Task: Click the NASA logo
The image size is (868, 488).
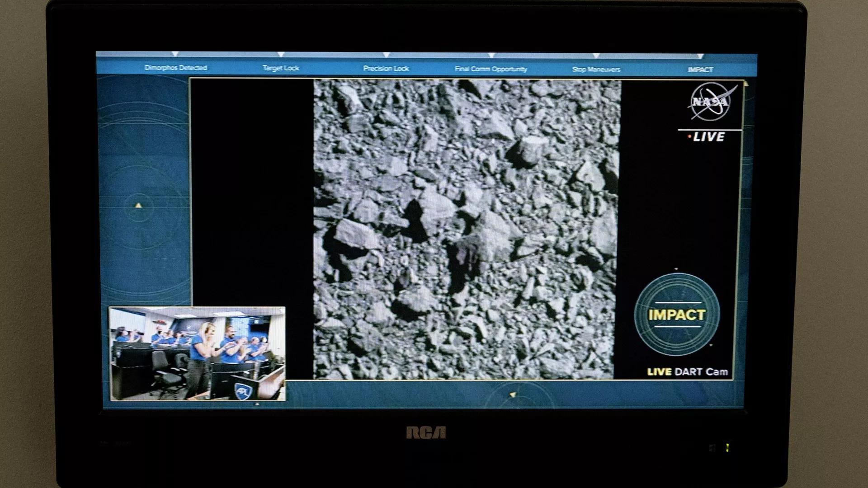Action: point(711,102)
